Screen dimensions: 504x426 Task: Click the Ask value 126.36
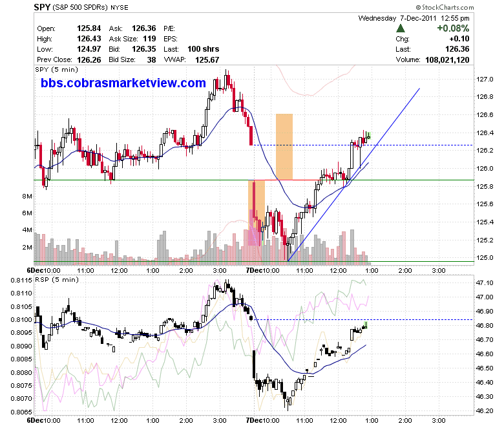click(143, 28)
